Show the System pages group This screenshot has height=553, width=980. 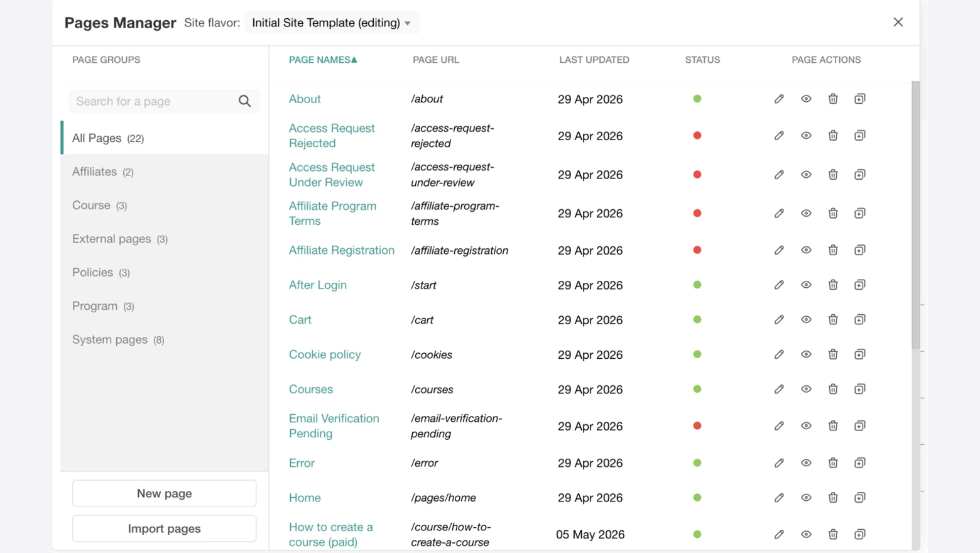165,339
